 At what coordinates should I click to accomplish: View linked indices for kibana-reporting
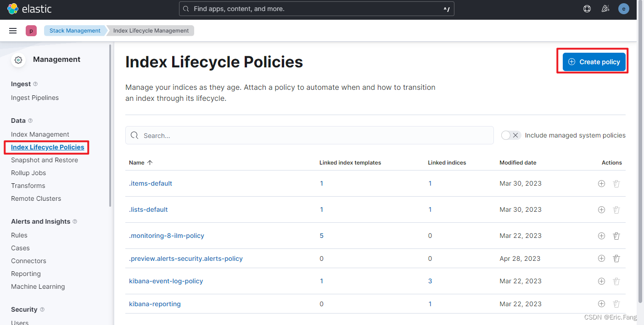430,303
